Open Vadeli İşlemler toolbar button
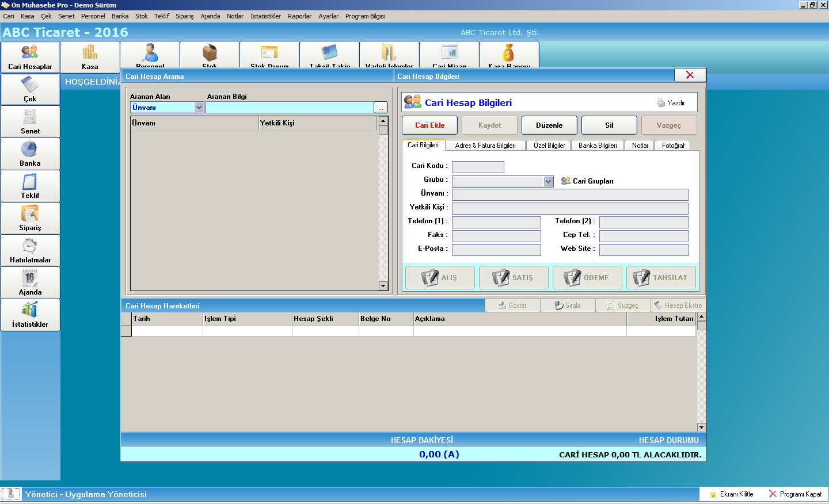The height and width of the screenshot is (504, 829). 389,55
